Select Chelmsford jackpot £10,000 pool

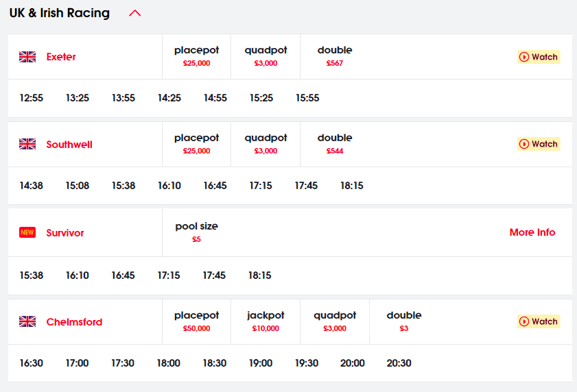click(266, 322)
